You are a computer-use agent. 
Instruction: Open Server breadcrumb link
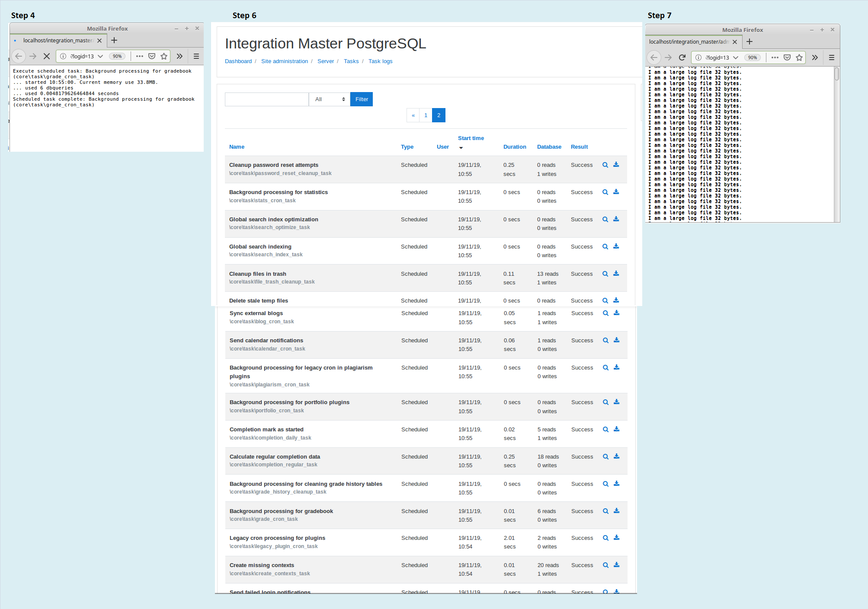[326, 61]
